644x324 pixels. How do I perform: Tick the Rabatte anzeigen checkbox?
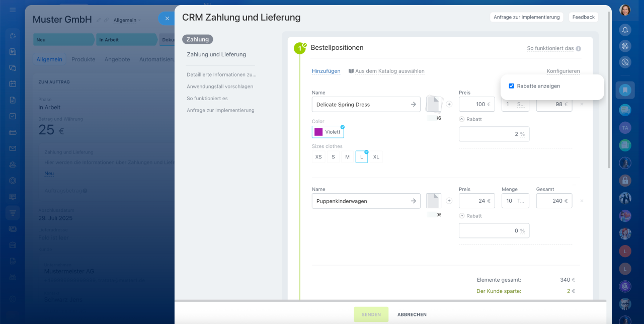[511, 86]
